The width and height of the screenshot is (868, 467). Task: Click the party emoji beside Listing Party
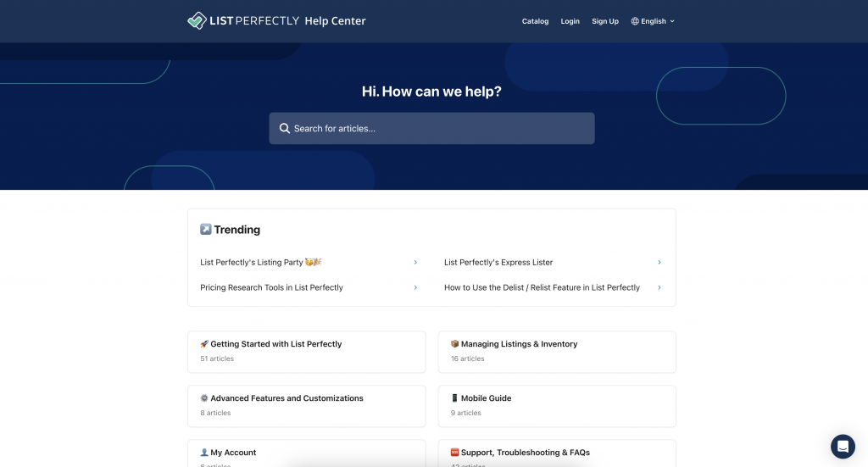coord(314,262)
